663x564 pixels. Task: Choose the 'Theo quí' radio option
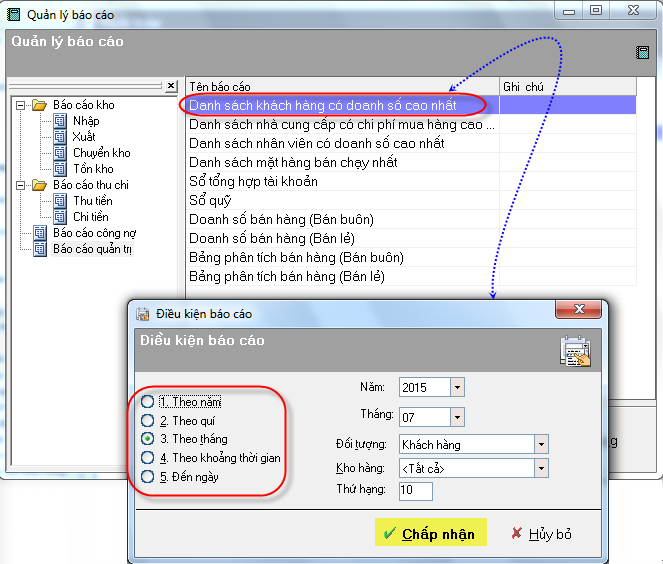coord(148,421)
